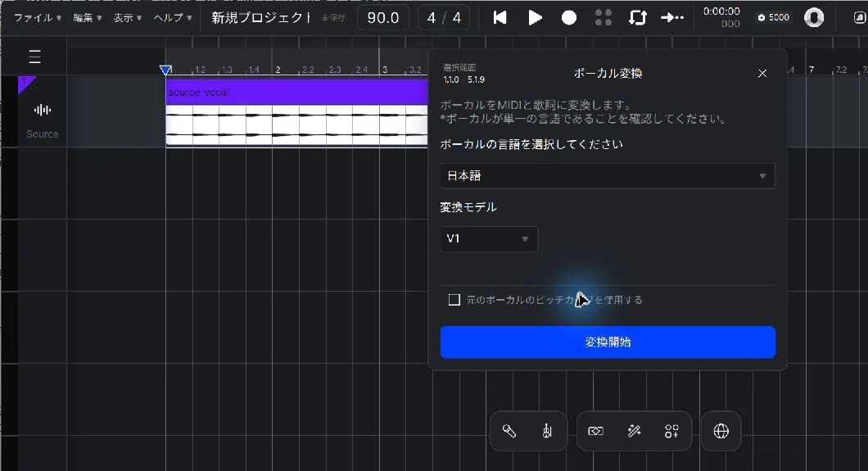Click the 変換開始 button

(608, 342)
